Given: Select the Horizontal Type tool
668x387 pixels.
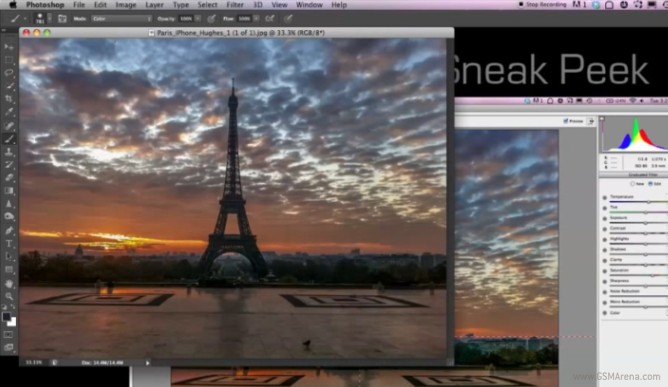Looking at the screenshot, I should (9, 244).
